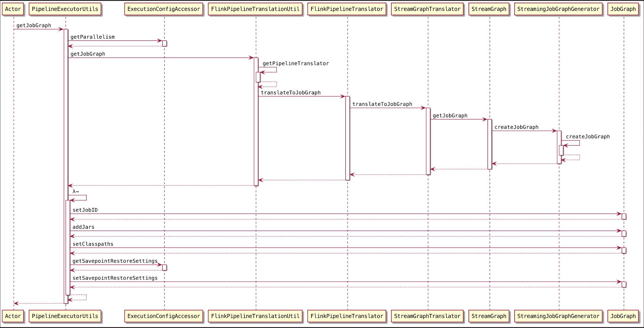Screen dimensions: 644x328
Task: Select the getSavepointRestoreSettings message label
Action: coord(115,261)
